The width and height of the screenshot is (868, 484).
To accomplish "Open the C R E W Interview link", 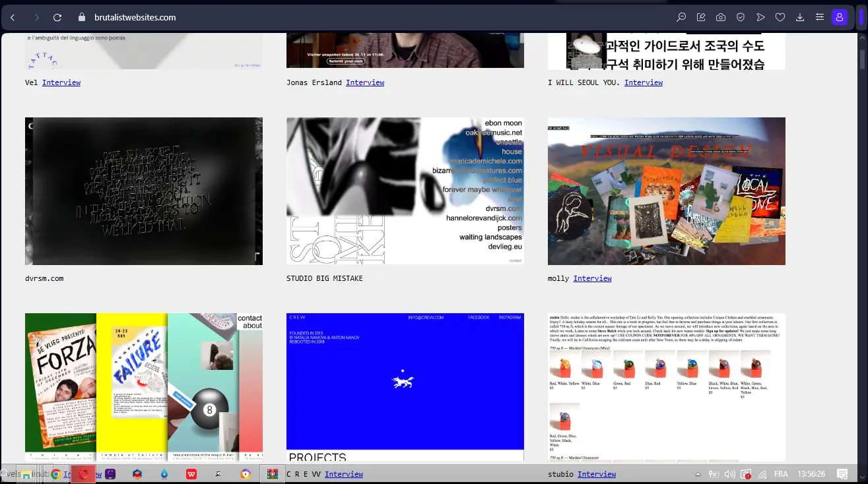I will click(344, 474).
